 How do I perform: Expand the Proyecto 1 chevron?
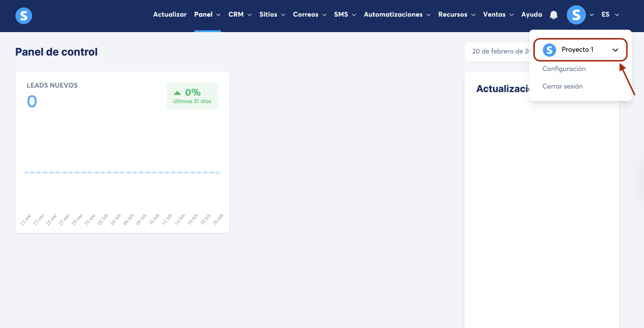point(615,50)
